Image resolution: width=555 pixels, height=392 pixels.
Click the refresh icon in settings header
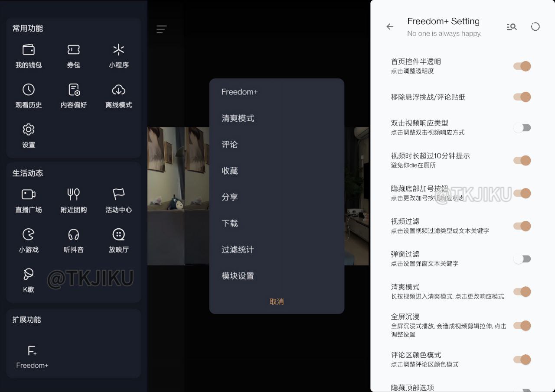(535, 27)
